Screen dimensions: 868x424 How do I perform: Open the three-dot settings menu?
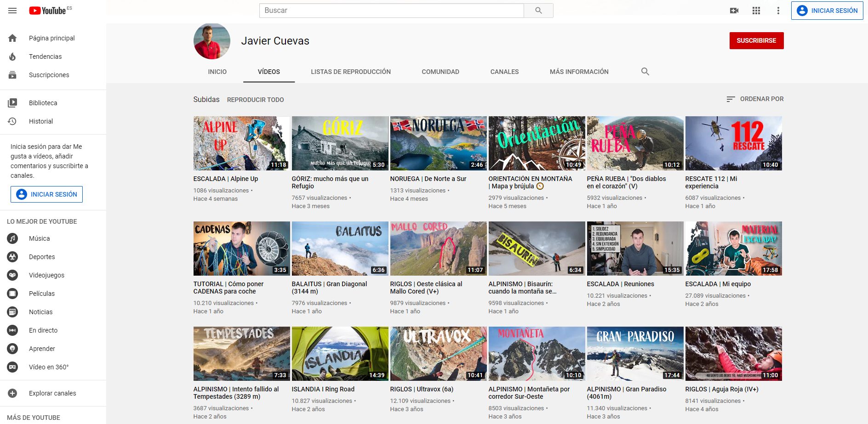[x=778, y=11]
